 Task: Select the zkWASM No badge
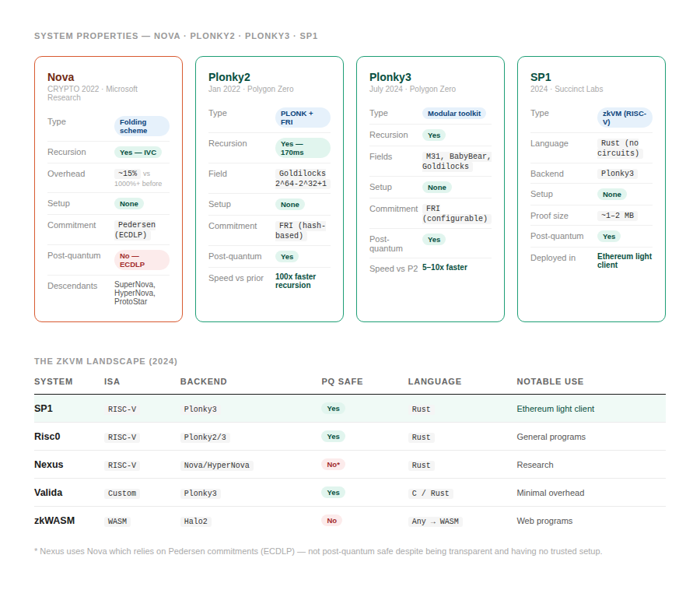point(331,521)
